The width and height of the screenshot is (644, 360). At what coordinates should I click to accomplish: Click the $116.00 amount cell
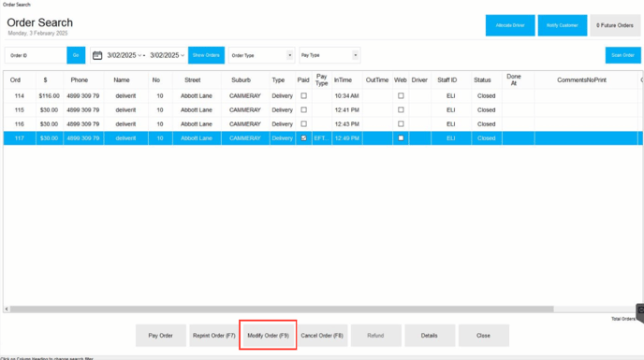click(50, 95)
